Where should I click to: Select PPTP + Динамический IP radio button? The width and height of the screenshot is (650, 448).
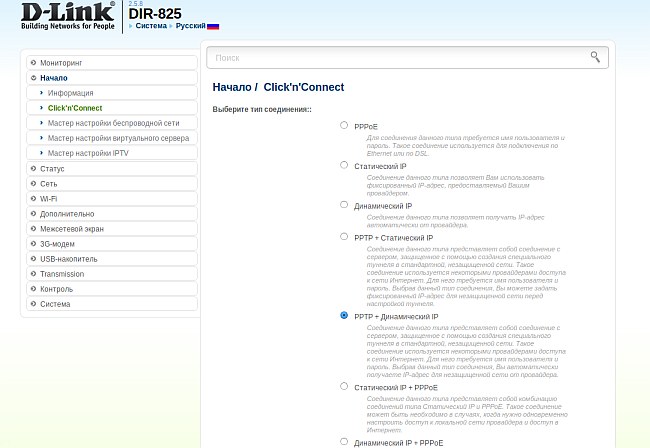pyautogui.click(x=344, y=315)
